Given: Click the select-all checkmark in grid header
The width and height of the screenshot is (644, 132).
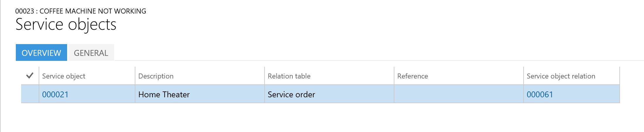Looking at the screenshot, I should coord(30,76).
